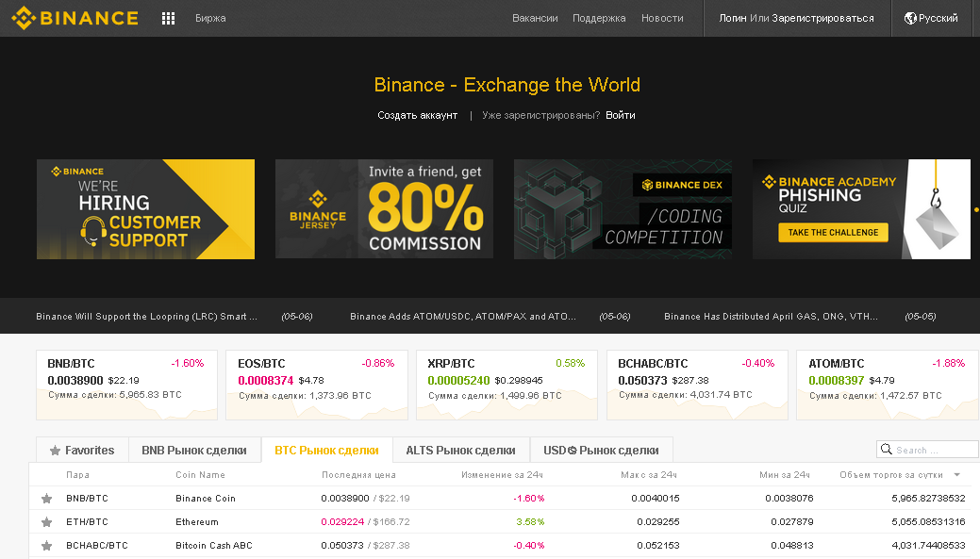
Task: Sort by daily trading volume arrow
Action: [956, 475]
